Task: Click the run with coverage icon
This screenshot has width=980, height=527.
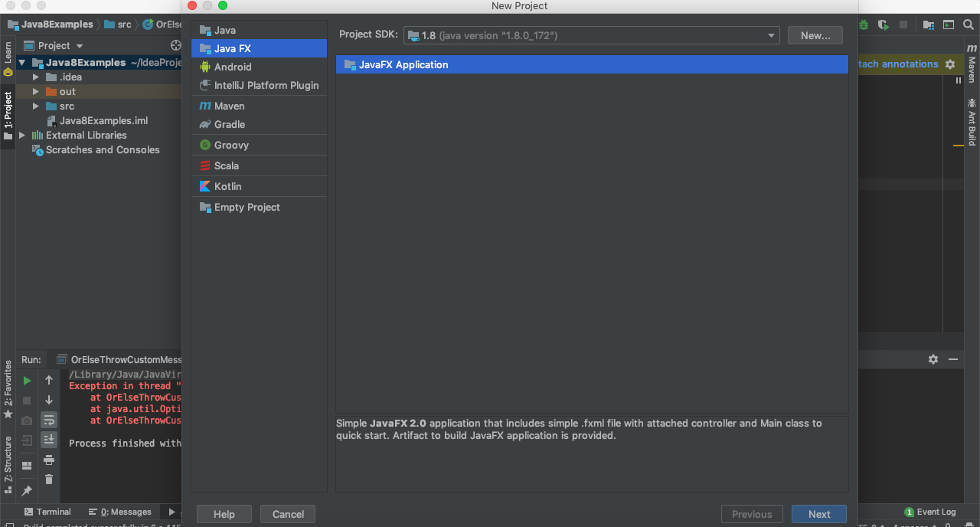Action: tap(884, 25)
